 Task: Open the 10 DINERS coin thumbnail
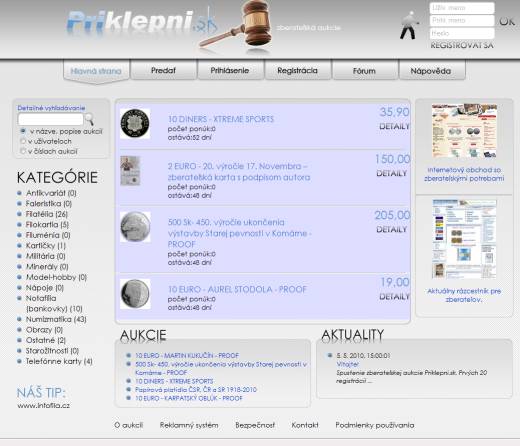[x=135, y=124]
